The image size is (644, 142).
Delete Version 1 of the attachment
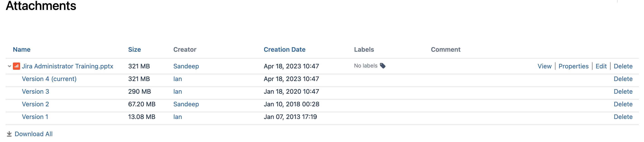623,116
